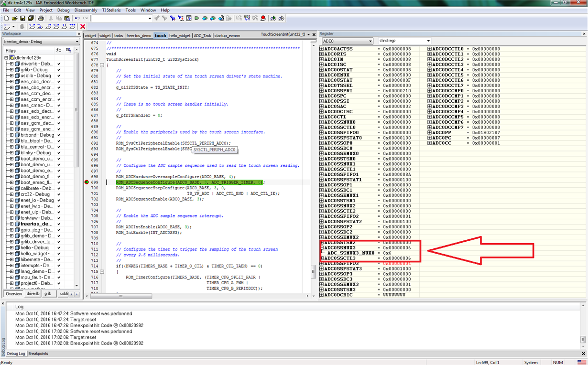This screenshot has height=365, width=588.
Task: Toggle the build checkmark for calibrate project
Action: [59, 188]
